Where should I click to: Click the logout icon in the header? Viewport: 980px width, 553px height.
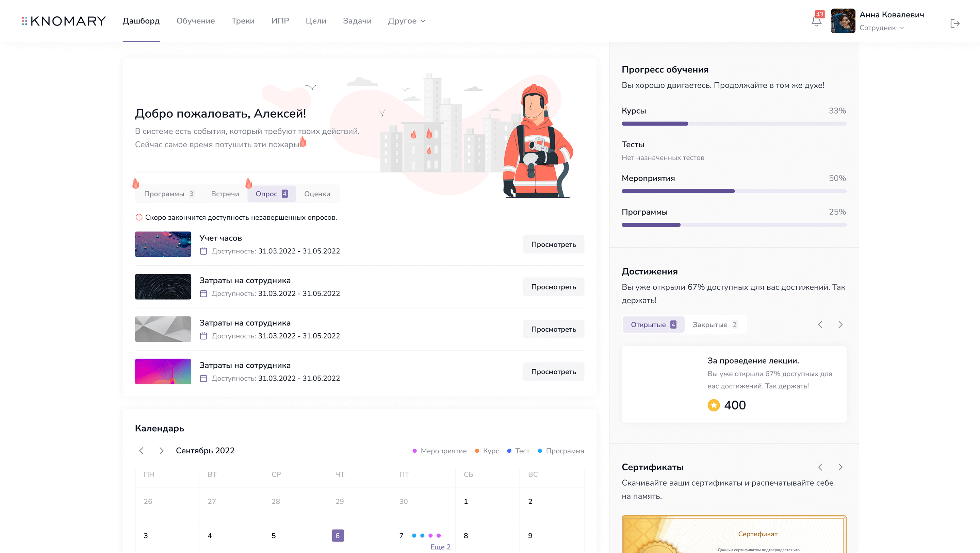tap(955, 23)
